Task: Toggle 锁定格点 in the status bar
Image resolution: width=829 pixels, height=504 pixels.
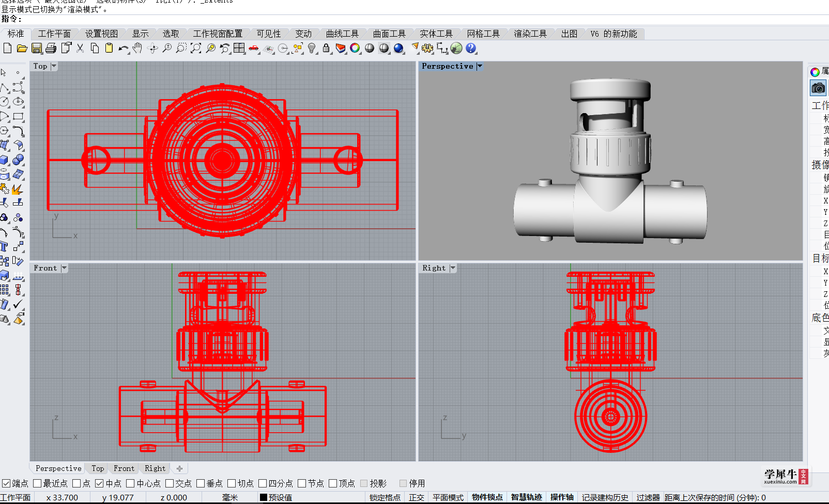Action: click(x=385, y=497)
